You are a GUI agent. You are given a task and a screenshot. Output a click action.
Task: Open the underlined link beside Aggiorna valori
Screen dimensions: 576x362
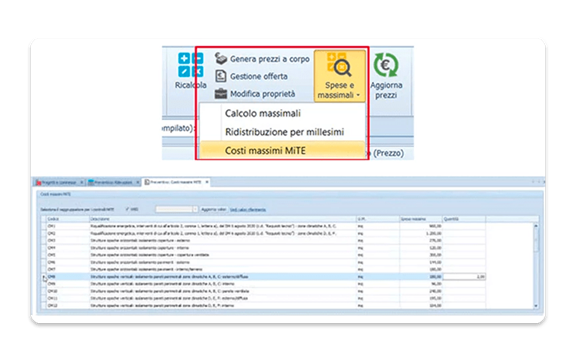(248, 209)
